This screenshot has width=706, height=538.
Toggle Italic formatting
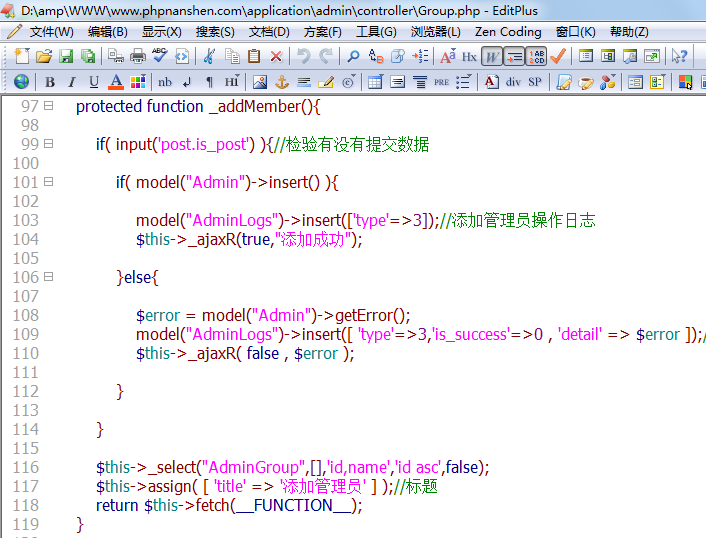72,82
